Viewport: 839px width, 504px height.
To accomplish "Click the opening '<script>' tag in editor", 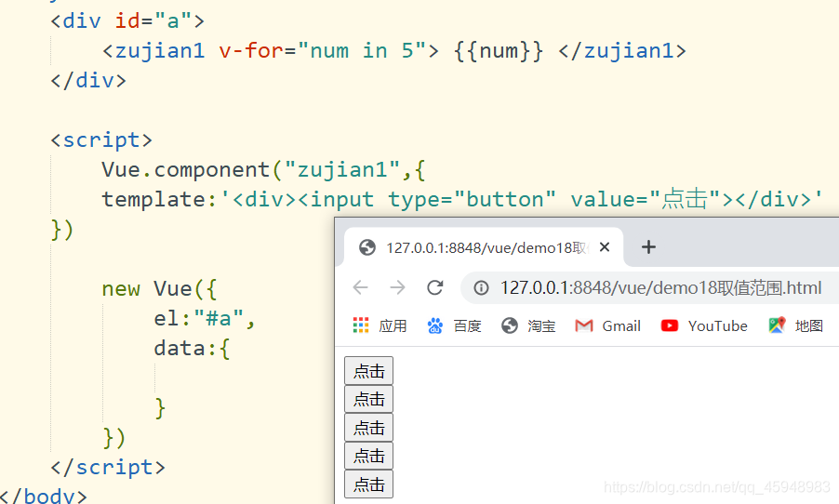I will [101, 140].
